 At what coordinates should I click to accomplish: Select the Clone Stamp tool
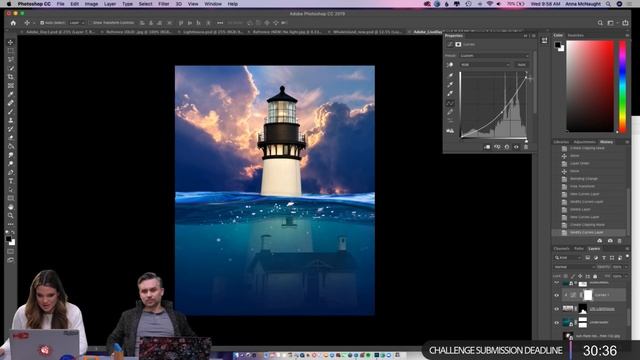coord(11,120)
